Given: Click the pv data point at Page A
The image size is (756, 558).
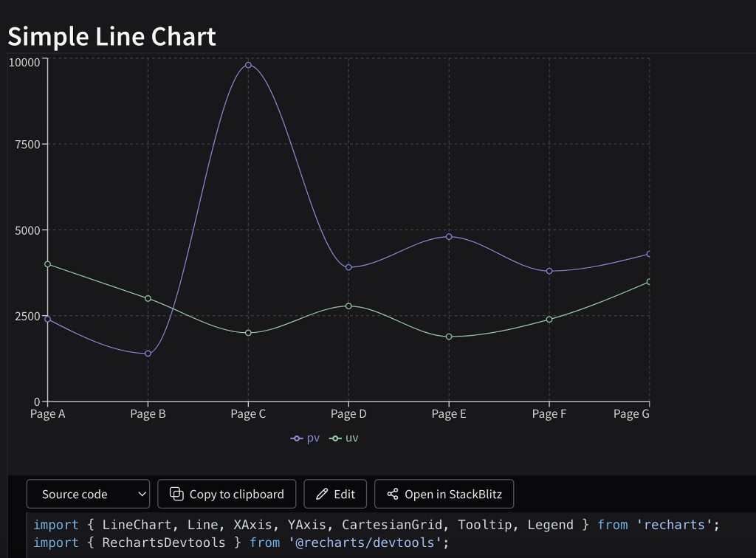Looking at the screenshot, I should [x=48, y=319].
